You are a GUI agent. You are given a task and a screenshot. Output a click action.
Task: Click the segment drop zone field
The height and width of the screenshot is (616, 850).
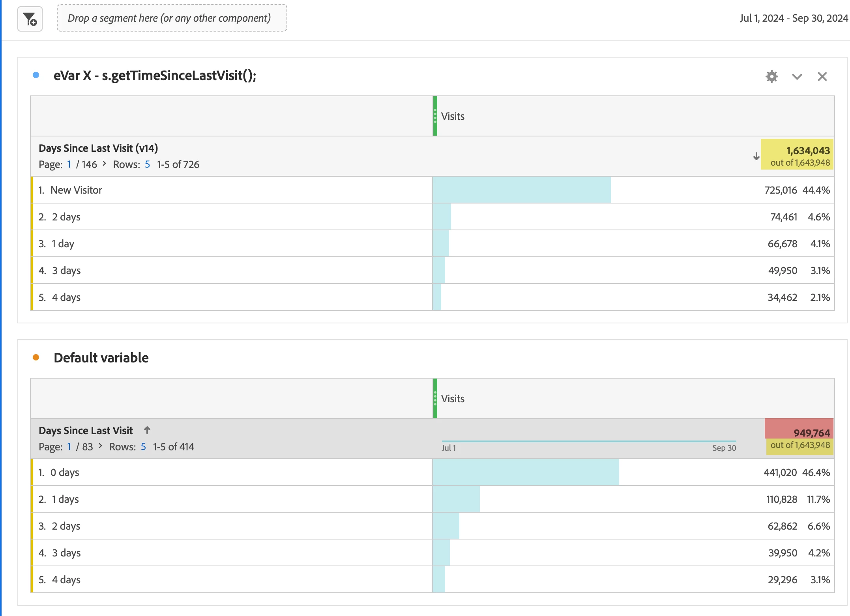pyautogui.click(x=172, y=18)
